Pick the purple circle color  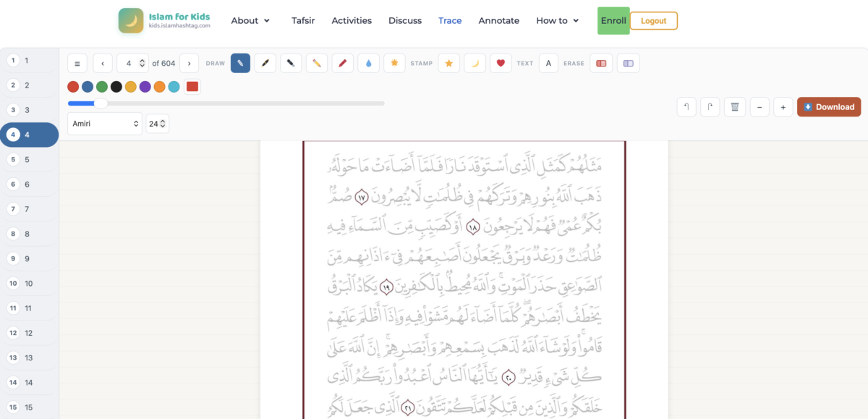[x=145, y=87]
